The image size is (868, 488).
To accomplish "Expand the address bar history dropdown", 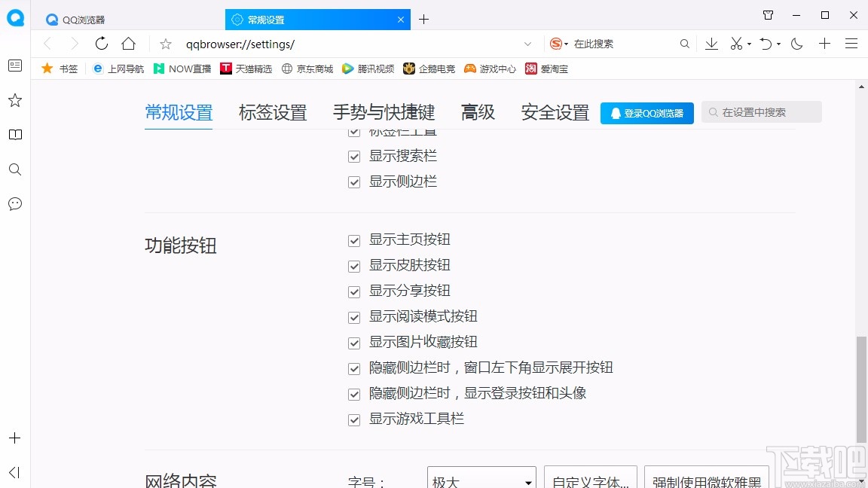I will click(x=527, y=44).
